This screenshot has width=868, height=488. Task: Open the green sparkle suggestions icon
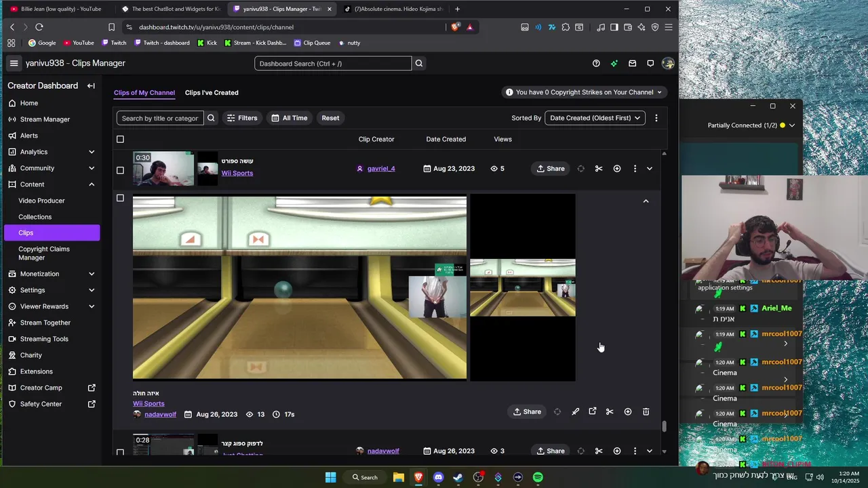coord(614,63)
